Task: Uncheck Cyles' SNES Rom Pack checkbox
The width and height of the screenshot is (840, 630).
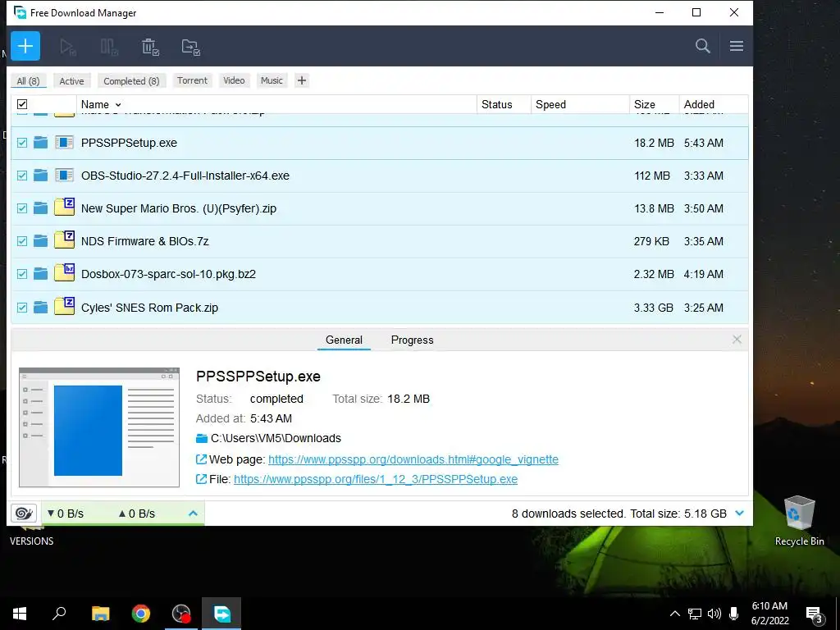Action: (22, 307)
